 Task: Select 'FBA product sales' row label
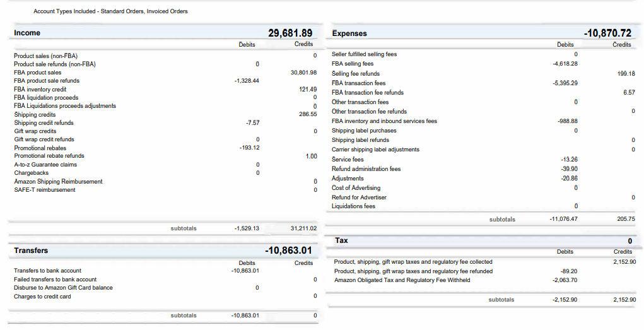37,73
